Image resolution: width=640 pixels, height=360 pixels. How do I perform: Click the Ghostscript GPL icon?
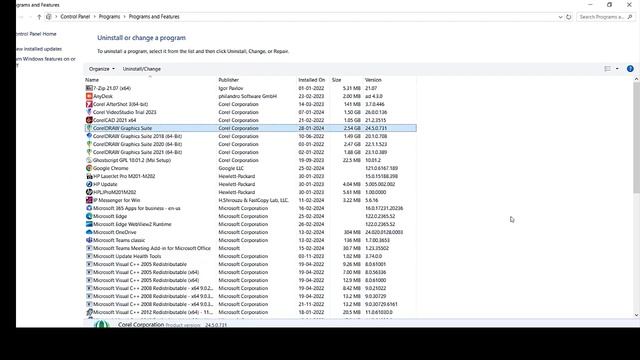point(89,160)
